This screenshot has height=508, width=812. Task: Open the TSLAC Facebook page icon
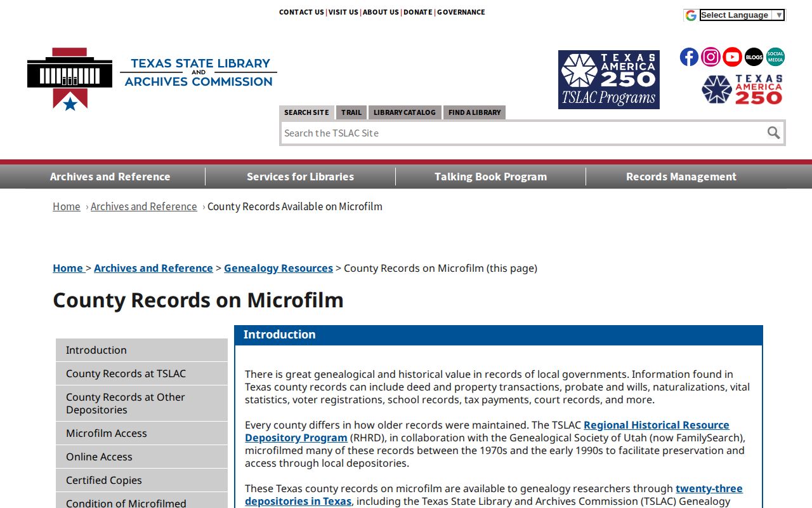689,57
